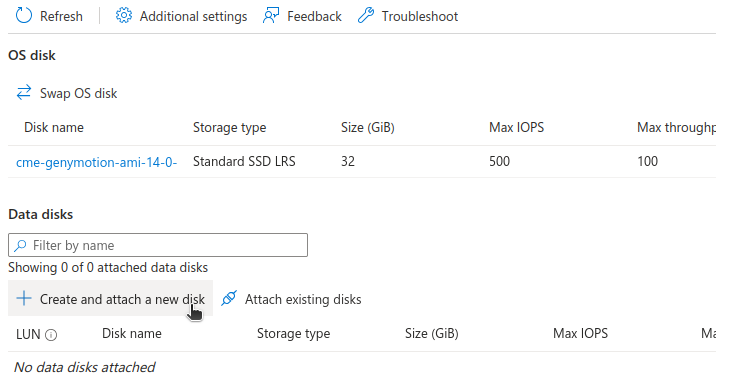Screen dimensions: 736x387
Task: Click the Swap OS disk label
Action: [78, 93]
